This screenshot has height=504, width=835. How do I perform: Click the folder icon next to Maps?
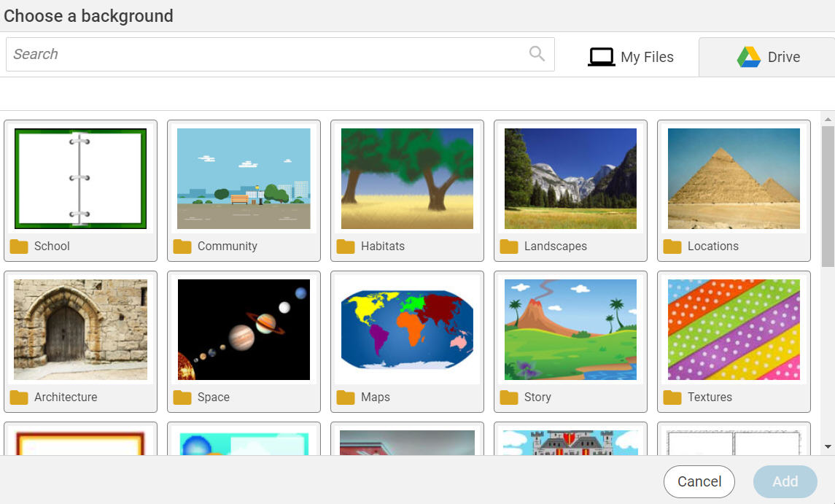(x=346, y=398)
